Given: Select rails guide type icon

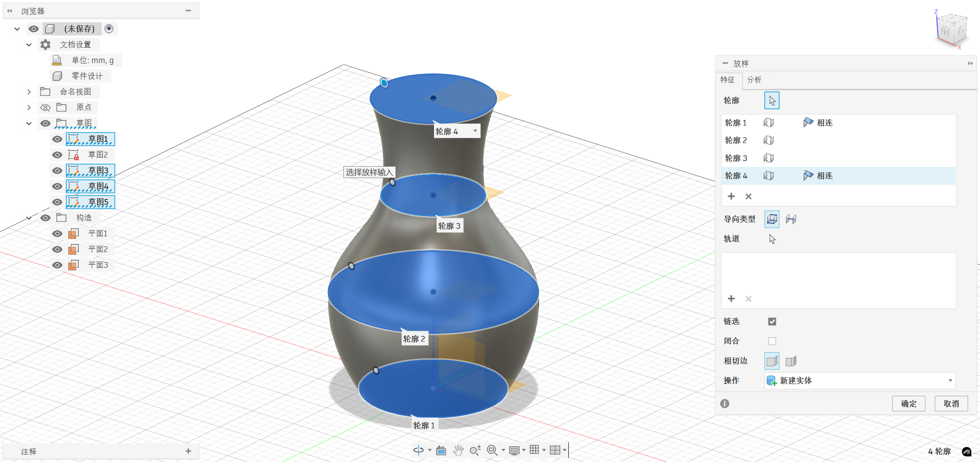Looking at the screenshot, I should (x=772, y=219).
